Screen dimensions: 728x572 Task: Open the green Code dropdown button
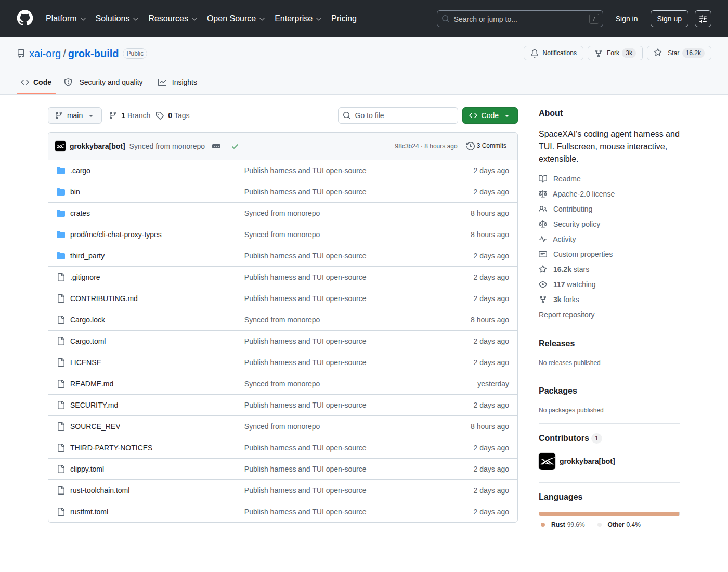(x=490, y=115)
